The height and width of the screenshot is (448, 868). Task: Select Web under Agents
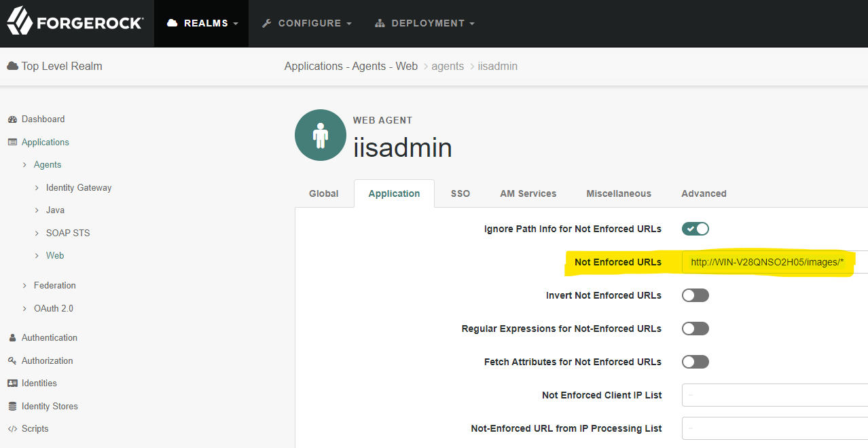55,256
